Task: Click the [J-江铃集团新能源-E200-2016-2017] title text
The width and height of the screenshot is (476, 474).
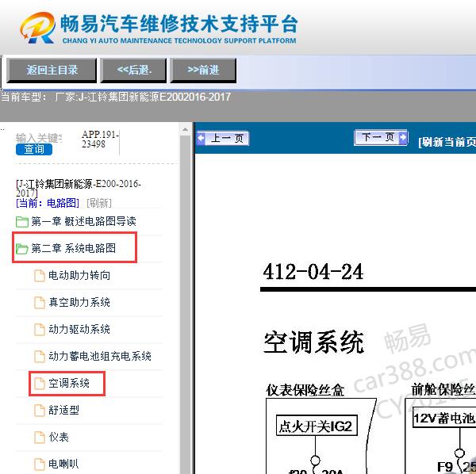Action: [x=79, y=188]
